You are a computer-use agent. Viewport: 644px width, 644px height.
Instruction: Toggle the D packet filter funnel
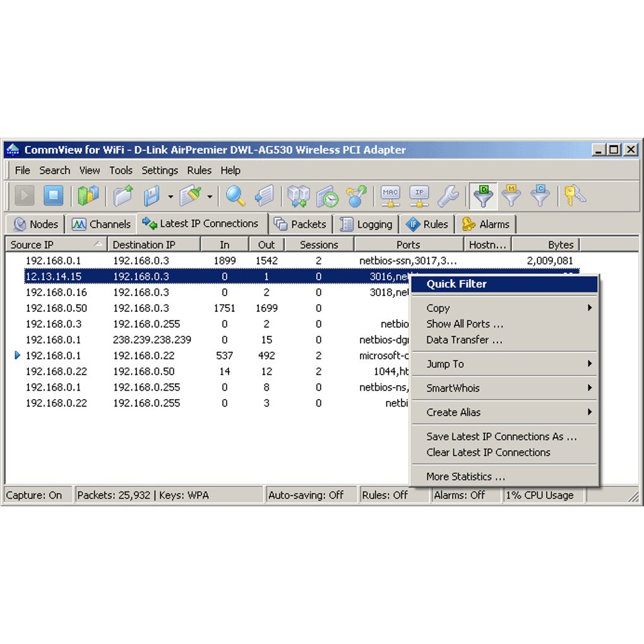[484, 196]
